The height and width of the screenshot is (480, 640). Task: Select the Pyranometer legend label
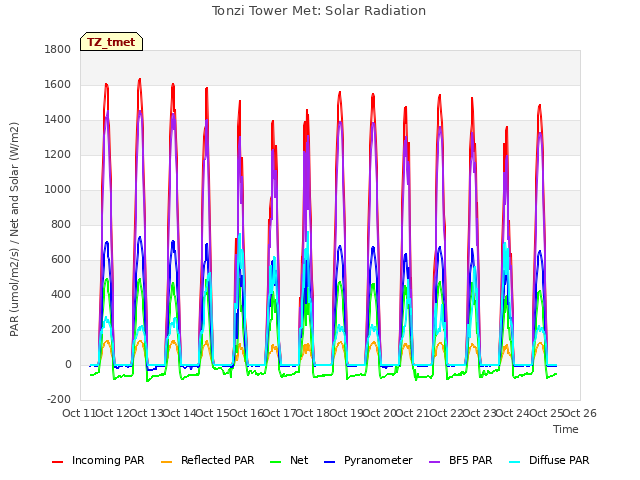(x=378, y=460)
